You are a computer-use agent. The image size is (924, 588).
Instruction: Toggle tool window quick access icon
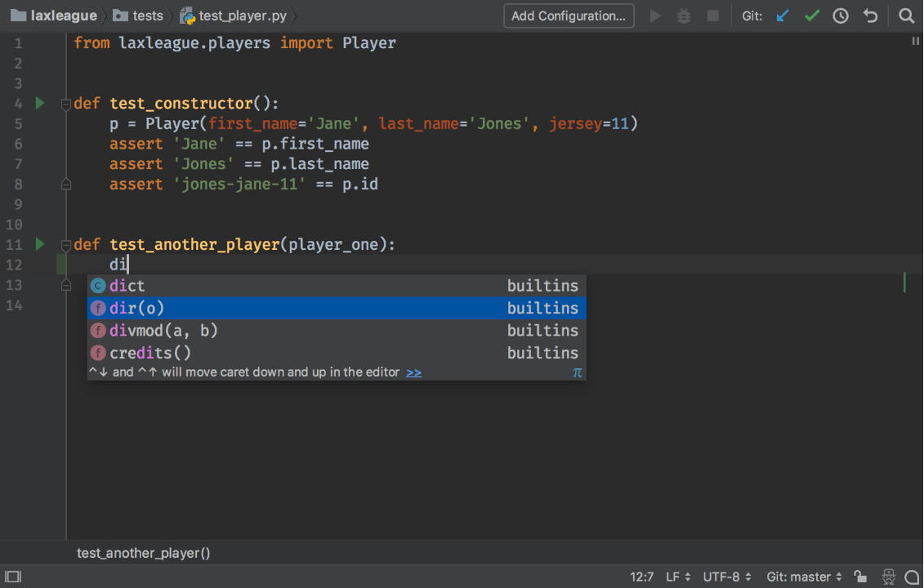[x=13, y=577]
